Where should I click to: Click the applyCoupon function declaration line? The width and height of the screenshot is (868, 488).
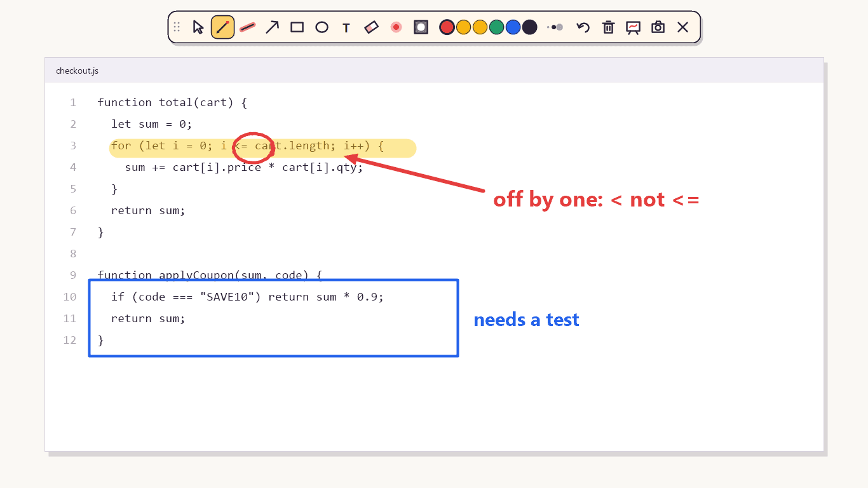210,275
